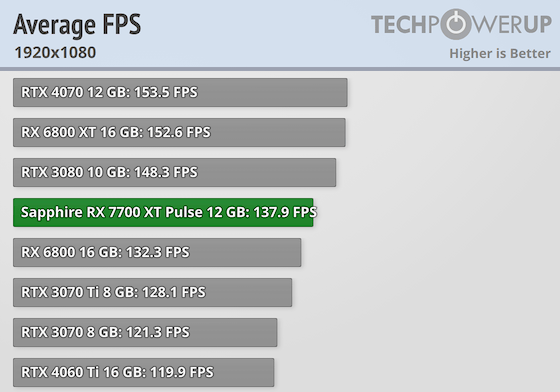Select the RTX 3070 8 GB bar
Image resolution: width=560 pixels, height=392 pixels.
click(x=145, y=332)
